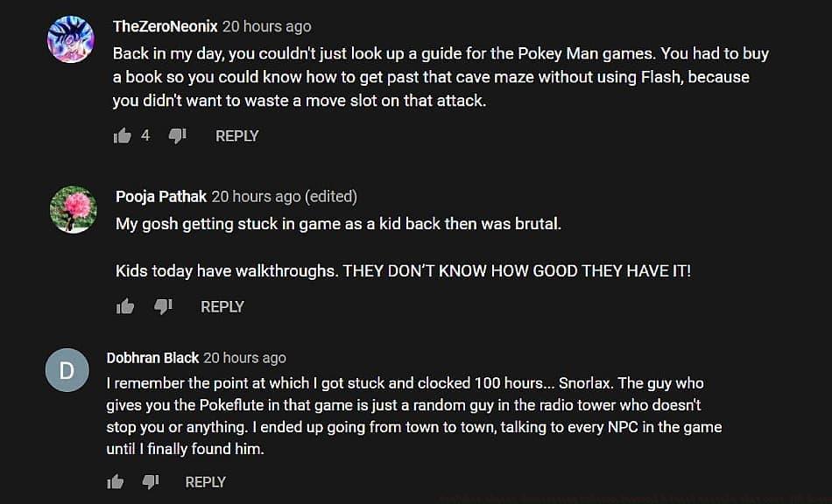This screenshot has height=504, width=832.
Task: Thumbs up Pooja Pathak's comment
Action: pyautogui.click(x=125, y=306)
